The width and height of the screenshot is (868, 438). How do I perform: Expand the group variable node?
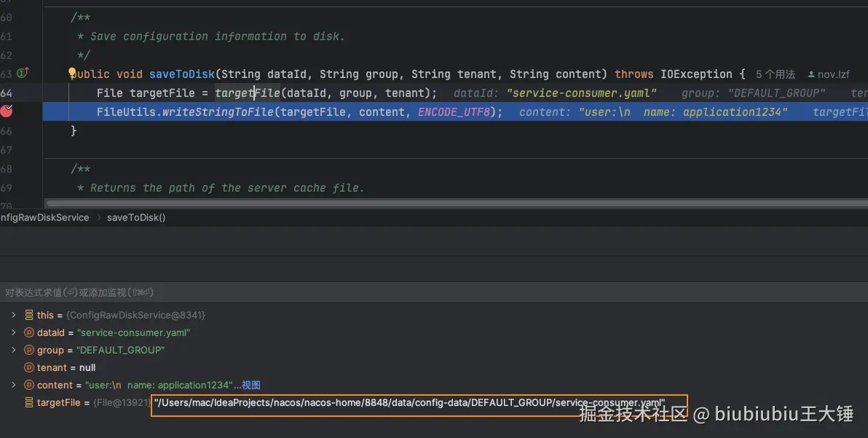[x=13, y=350]
